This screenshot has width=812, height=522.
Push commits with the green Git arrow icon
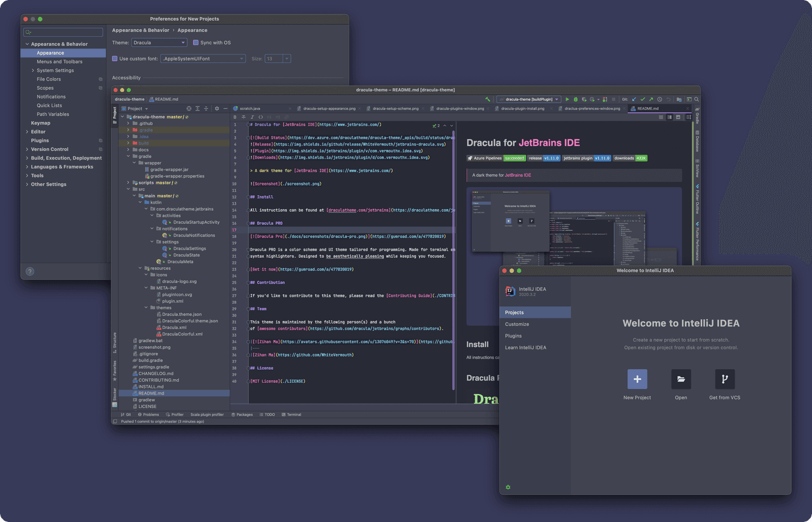pyautogui.click(x=651, y=99)
